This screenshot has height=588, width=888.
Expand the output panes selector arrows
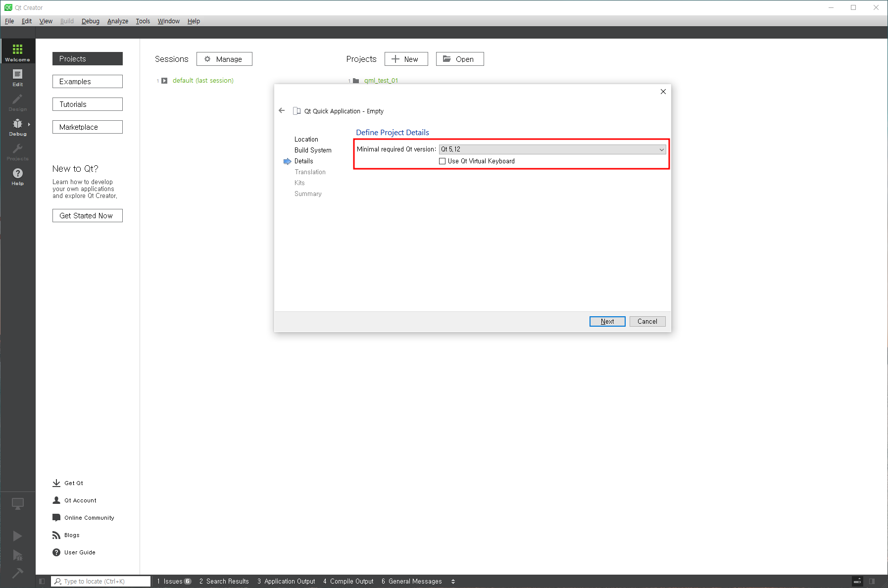coord(453,582)
